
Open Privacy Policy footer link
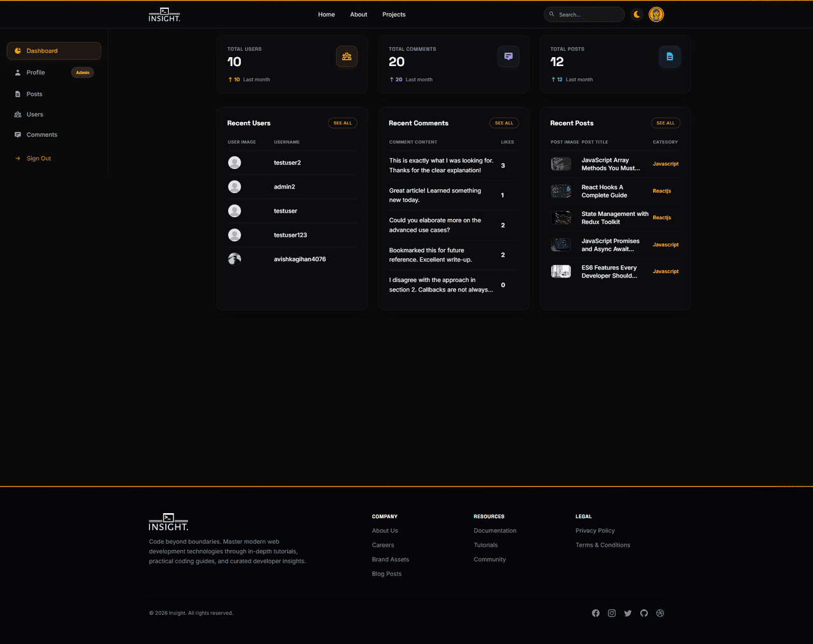click(x=595, y=531)
